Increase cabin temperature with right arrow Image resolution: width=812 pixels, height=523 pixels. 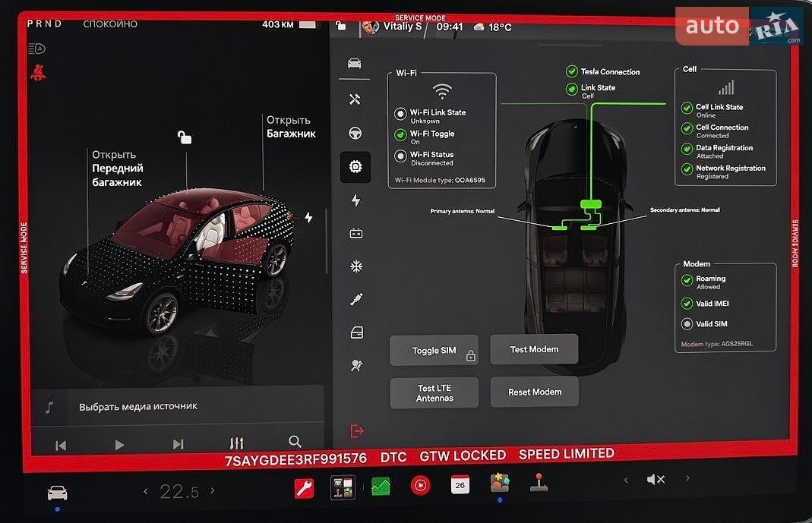213,490
